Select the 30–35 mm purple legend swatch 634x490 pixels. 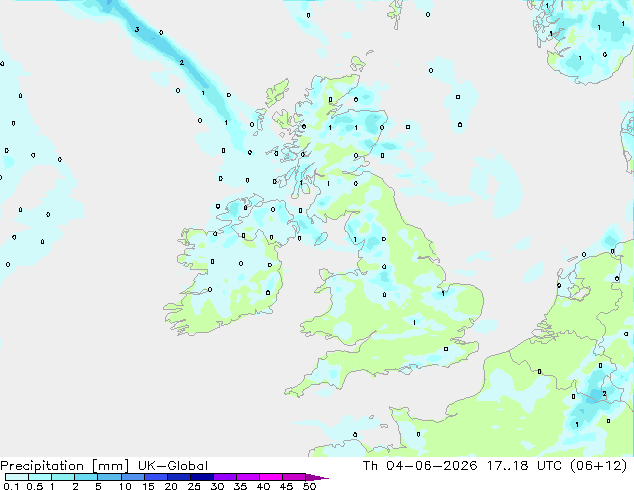coord(224,477)
